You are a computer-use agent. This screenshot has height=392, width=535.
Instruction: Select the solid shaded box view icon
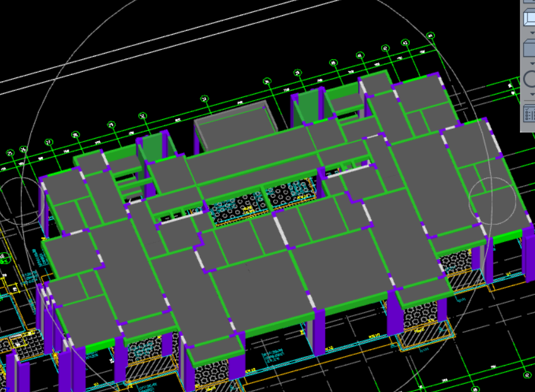[529, 48]
